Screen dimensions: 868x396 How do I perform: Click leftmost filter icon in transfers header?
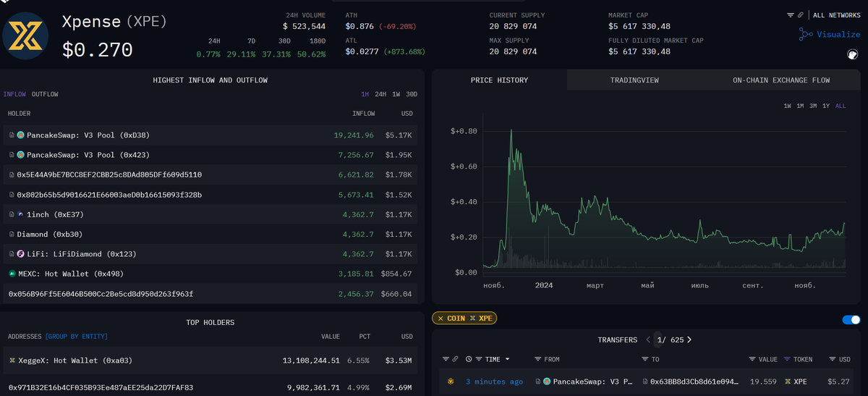[x=445, y=359]
